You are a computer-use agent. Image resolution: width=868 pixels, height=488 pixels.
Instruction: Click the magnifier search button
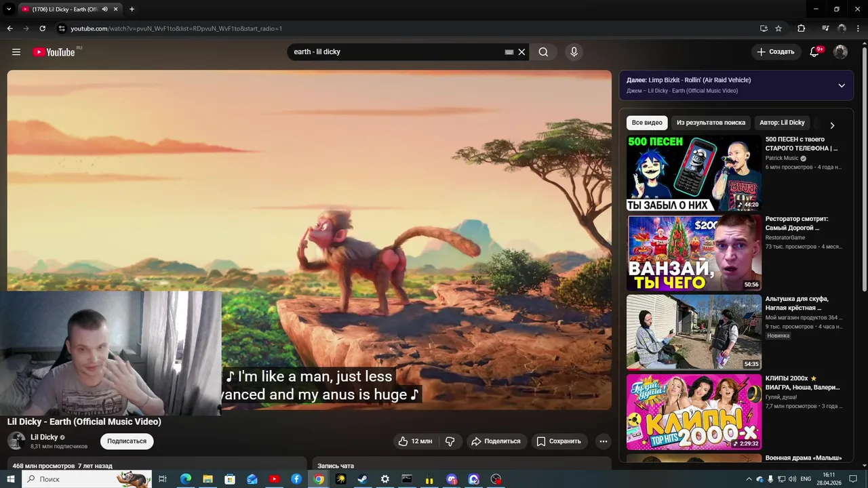pyautogui.click(x=543, y=52)
